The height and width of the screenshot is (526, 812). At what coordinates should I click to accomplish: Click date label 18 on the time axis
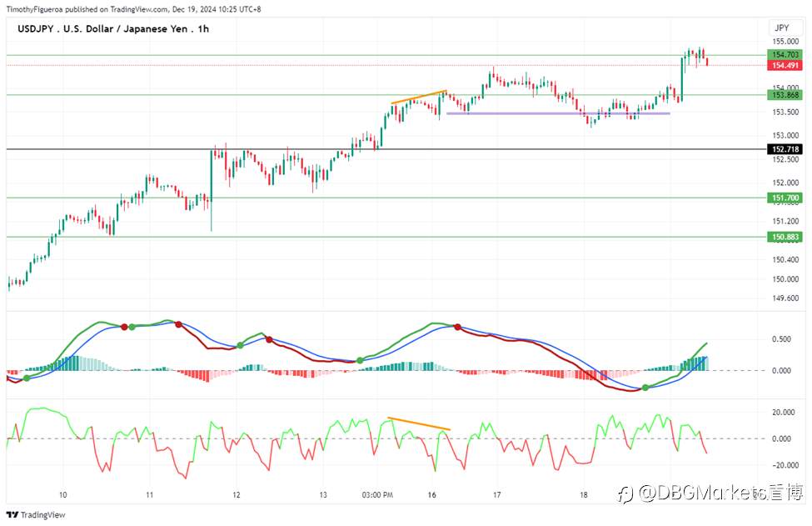(x=584, y=495)
